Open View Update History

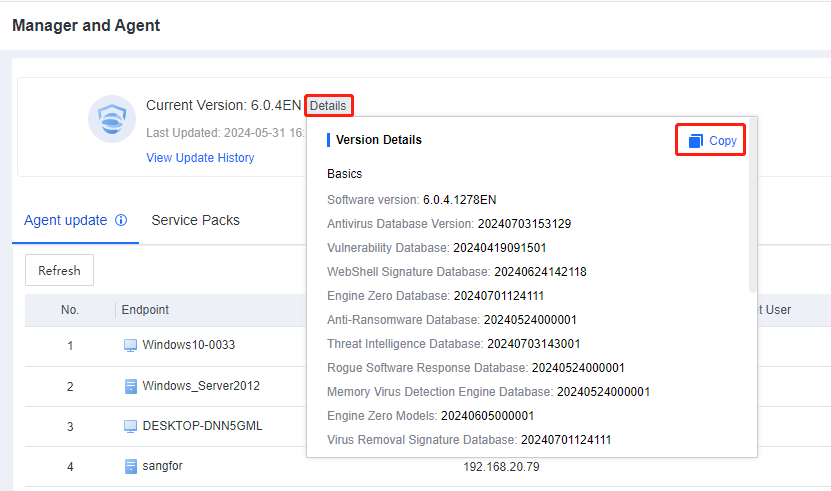200,158
